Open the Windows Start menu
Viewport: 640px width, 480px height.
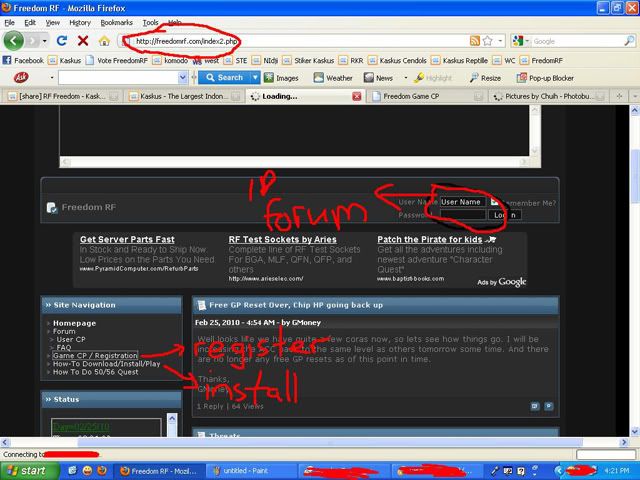tap(29, 471)
